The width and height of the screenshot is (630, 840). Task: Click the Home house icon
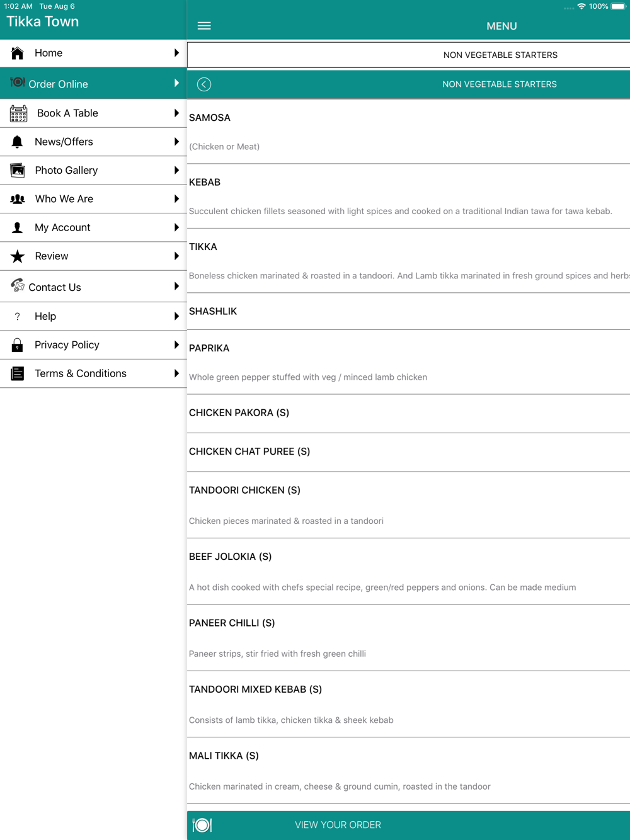(18, 53)
